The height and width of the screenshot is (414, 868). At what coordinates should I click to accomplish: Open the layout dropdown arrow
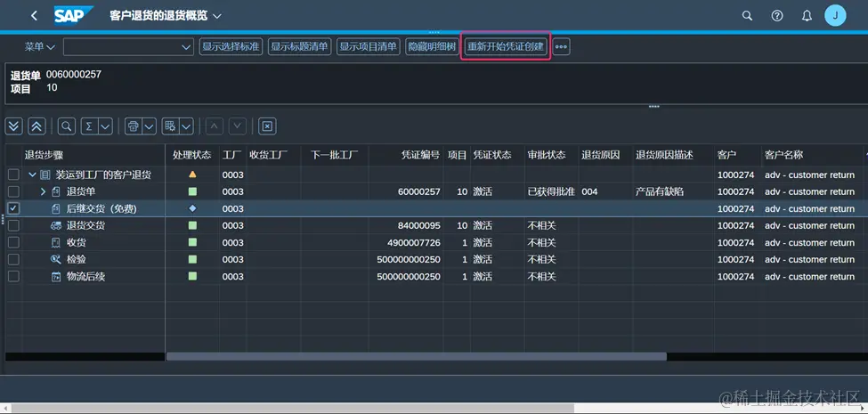(187, 126)
